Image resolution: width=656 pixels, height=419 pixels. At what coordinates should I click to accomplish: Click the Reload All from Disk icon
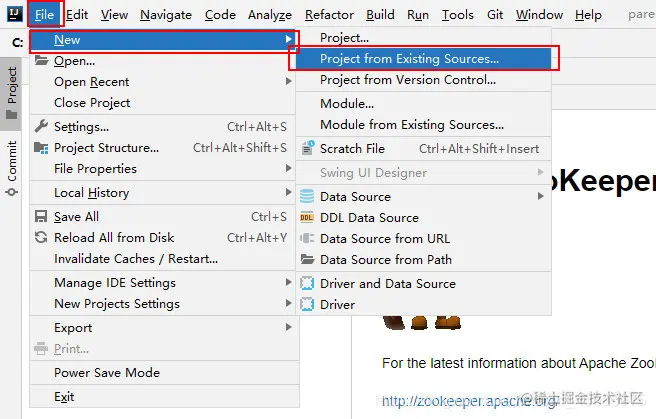pyautogui.click(x=41, y=237)
